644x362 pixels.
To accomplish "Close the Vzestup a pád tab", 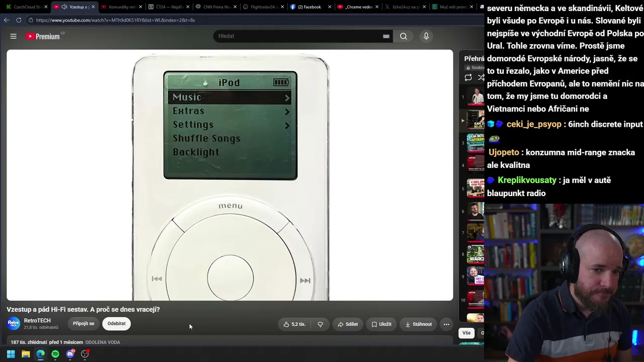I will 93,7.
